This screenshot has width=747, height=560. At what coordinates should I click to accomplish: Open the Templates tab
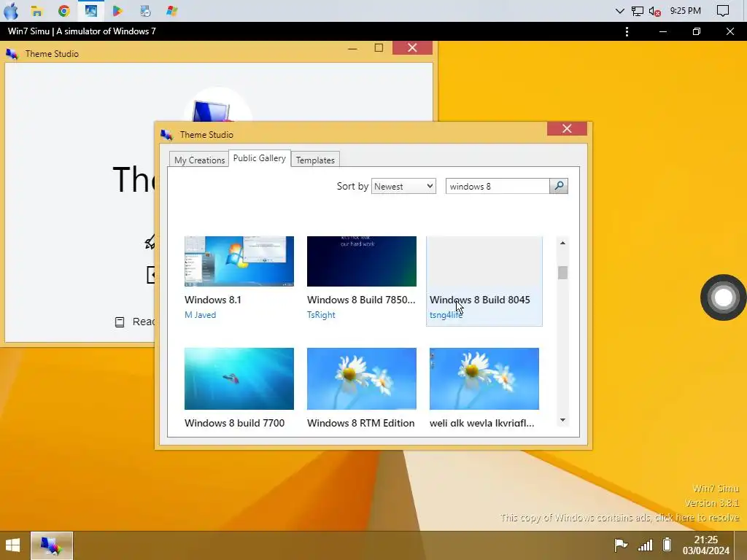315,160
